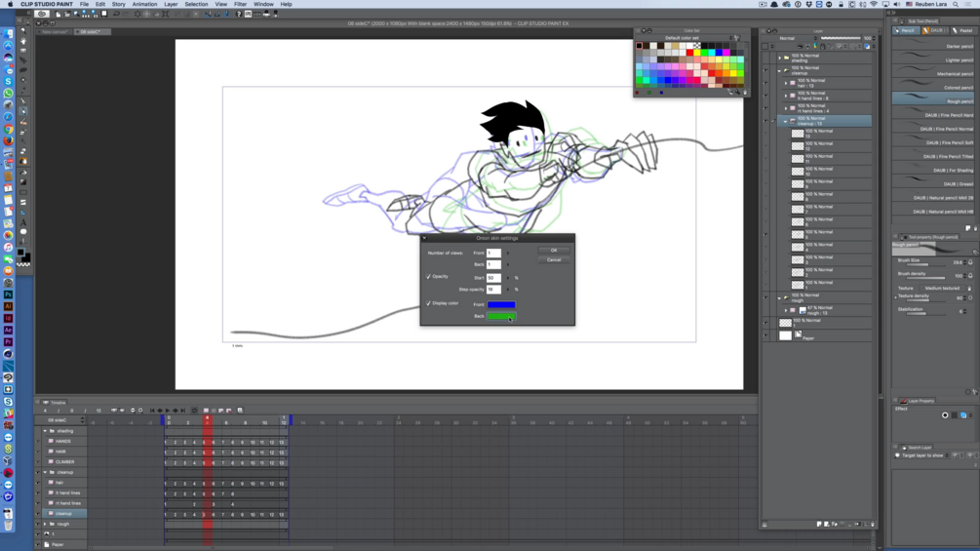Toggle visibility of Paper layer in Layer panel
The height and width of the screenshot is (551, 980).
click(x=765, y=335)
